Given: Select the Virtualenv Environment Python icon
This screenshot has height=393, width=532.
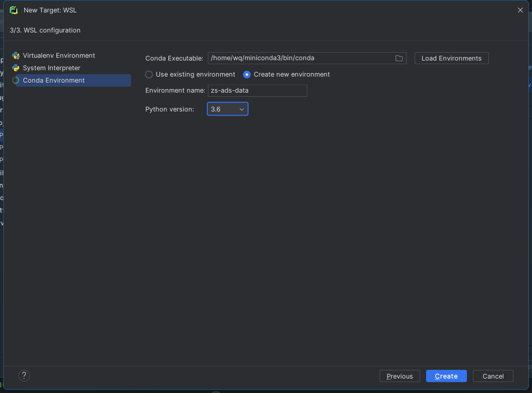Looking at the screenshot, I should coord(16,55).
